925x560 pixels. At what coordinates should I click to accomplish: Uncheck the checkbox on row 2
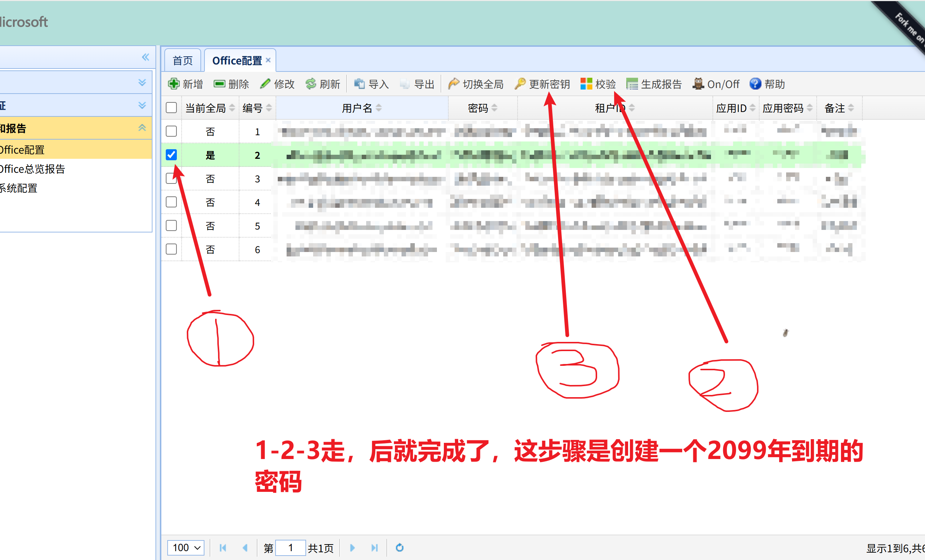[171, 155]
